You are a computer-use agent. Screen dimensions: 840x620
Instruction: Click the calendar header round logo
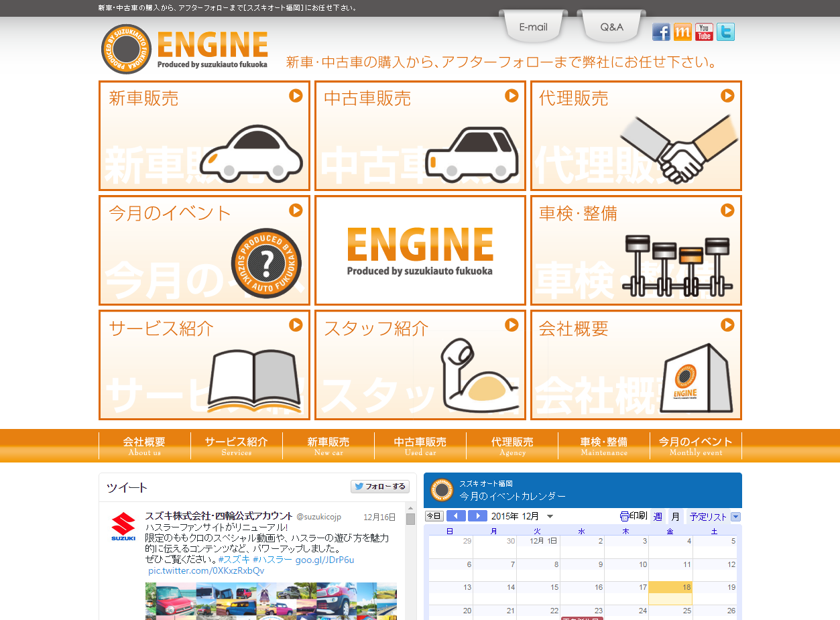[442, 490]
